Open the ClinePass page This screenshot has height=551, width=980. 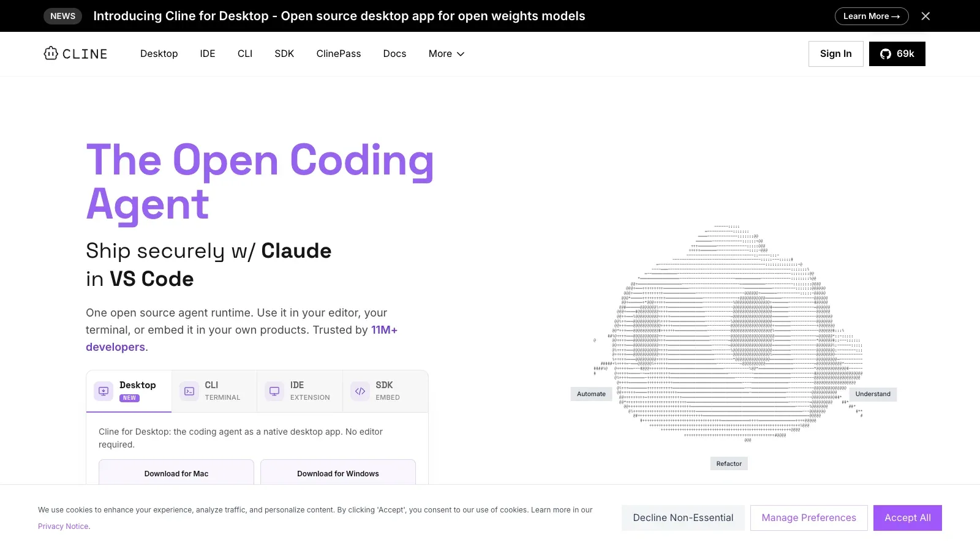pos(339,54)
